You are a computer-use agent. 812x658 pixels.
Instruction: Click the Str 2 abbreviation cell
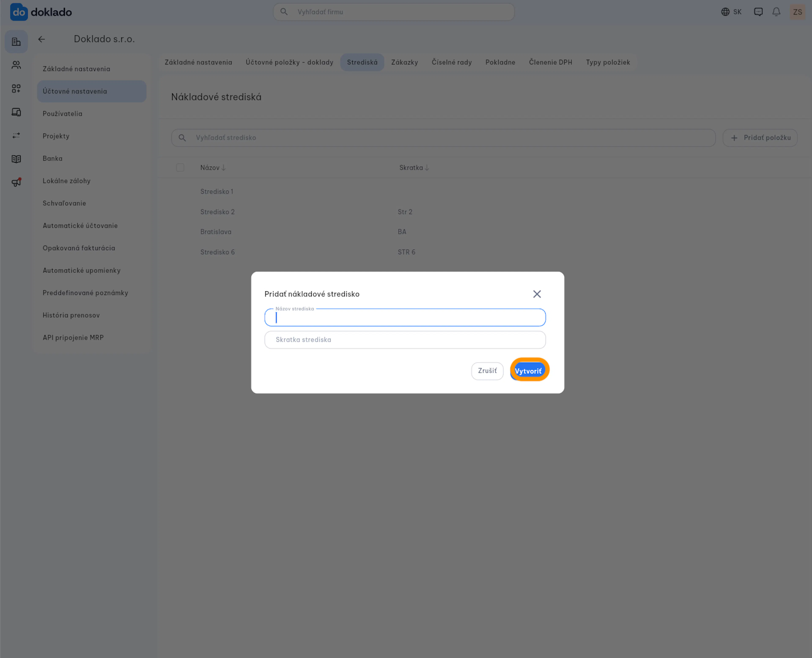405,212
